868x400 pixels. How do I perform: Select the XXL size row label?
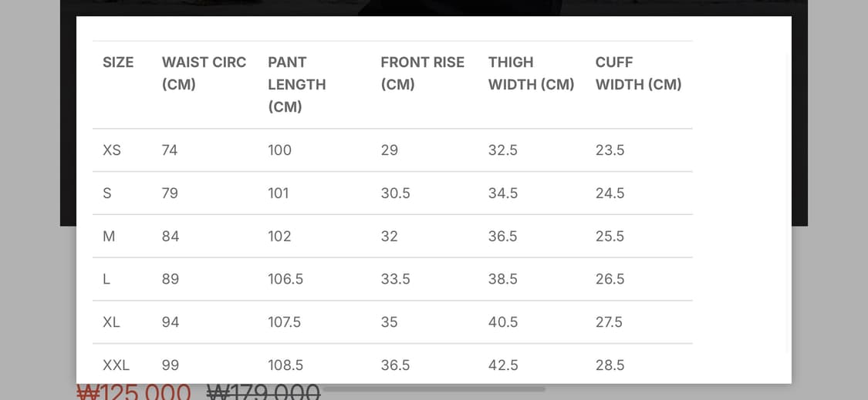[x=116, y=365]
